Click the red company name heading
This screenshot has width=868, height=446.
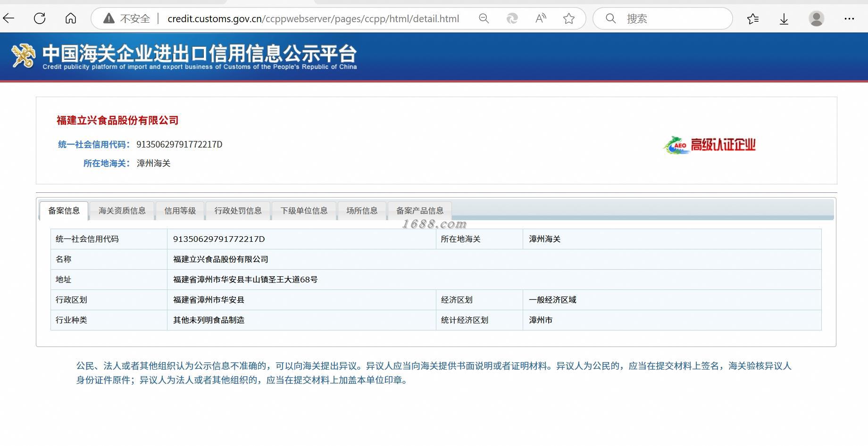[x=117, y=120]
